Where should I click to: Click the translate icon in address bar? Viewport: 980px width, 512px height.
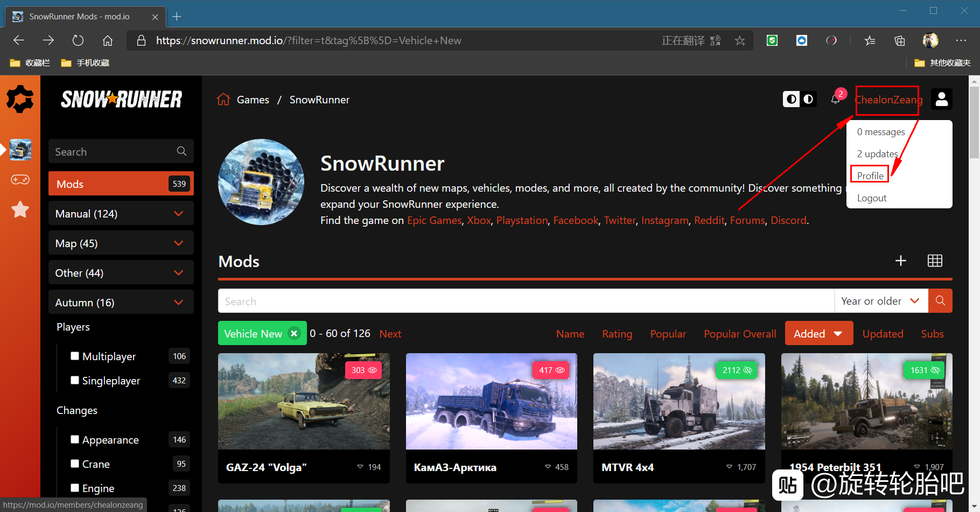pos(716,40)
